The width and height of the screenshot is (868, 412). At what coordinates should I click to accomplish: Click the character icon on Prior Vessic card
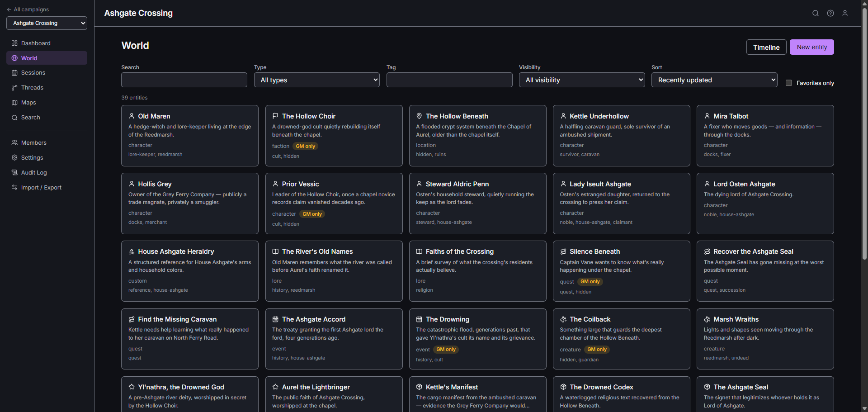point(275,184)
